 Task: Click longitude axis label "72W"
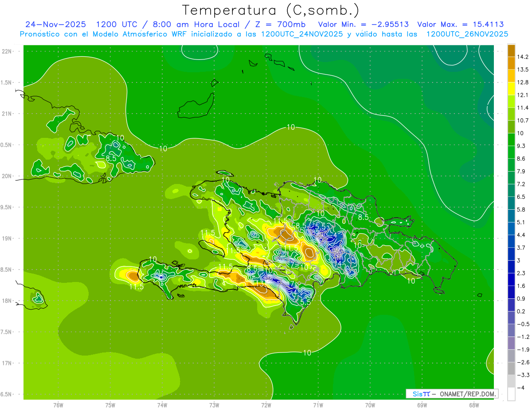click(x=266, y=405)
